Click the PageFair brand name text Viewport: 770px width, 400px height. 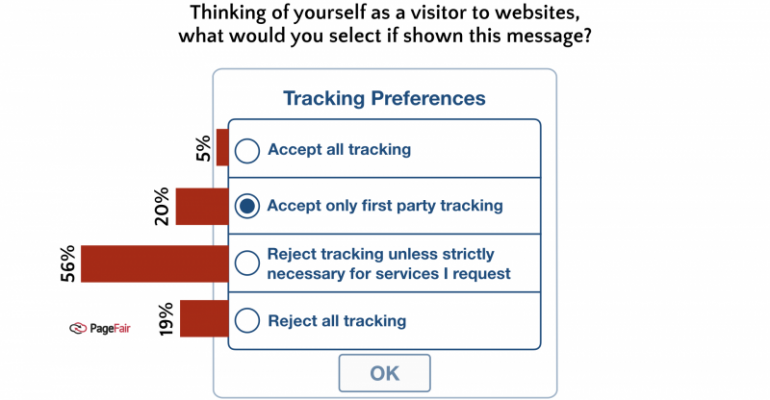(110, 328)
